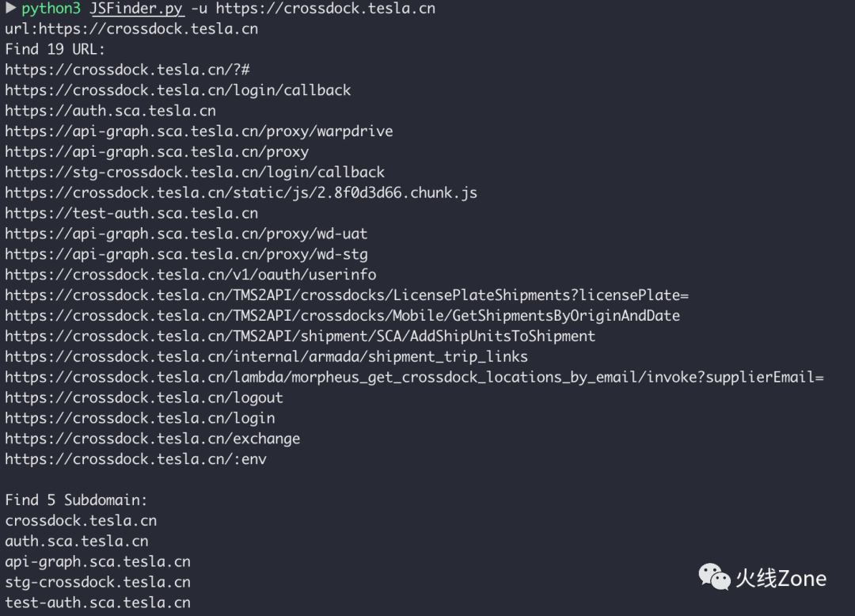Screen dimensions: 855x616
Task: Click the 2.8f0d3d66.chunk.js static file URL
Action: coord(241,193)
